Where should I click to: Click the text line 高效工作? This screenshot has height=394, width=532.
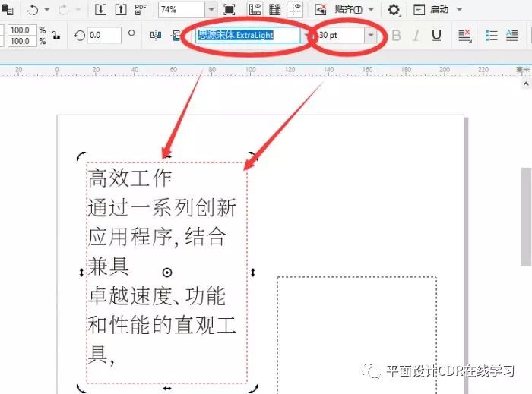click(x=130, y=178)
